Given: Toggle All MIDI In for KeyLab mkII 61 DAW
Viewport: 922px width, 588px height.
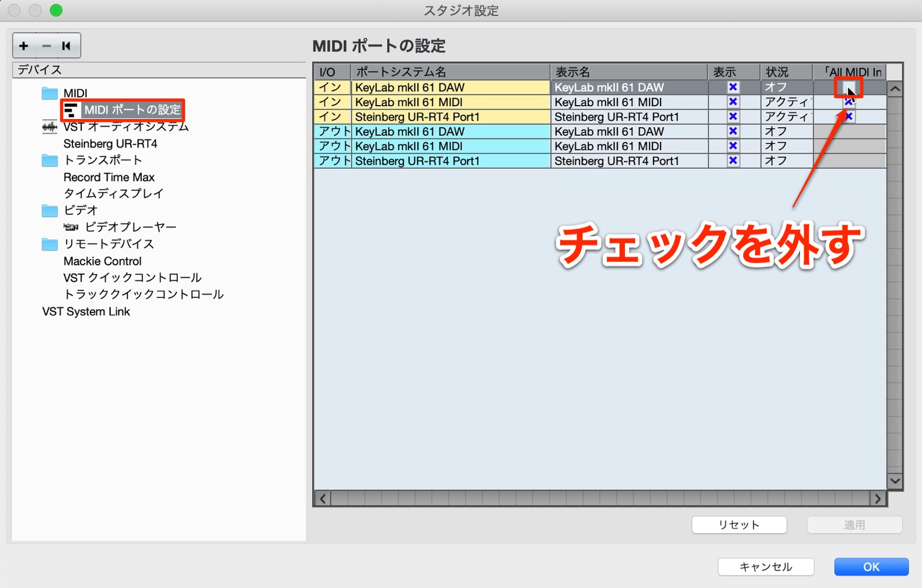Looking at the screenshot, I should pos(849,87).
